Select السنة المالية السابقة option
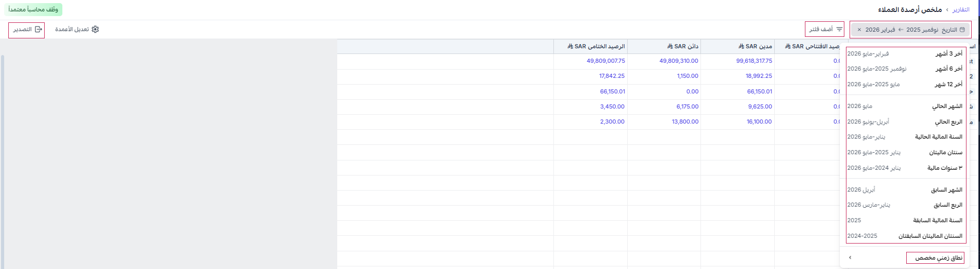Image resolution: width=980 pixels, height=269 pixels. click(x=905, y=220)
